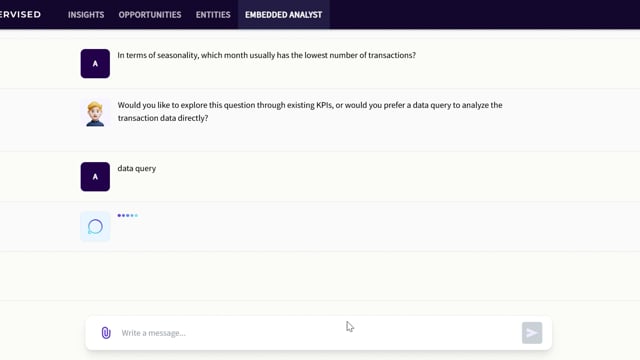Screen dimensions: 640x360
Task: Go to the Entities tab
Action: point(213,15)
